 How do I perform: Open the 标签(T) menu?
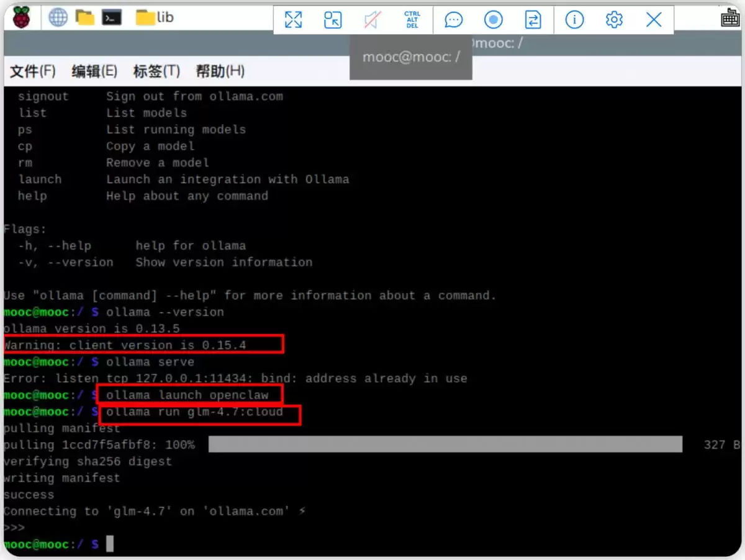(x=156, y=71)
